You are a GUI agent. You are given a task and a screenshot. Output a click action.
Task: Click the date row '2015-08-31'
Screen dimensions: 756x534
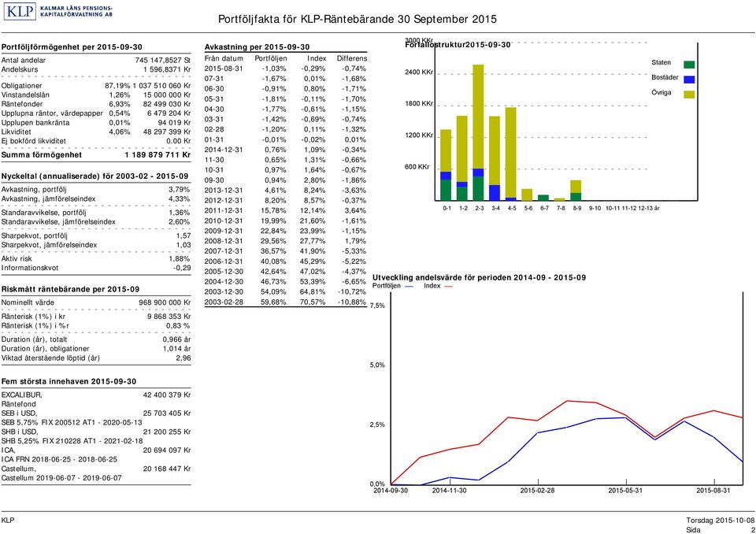[x=224, y=69]
